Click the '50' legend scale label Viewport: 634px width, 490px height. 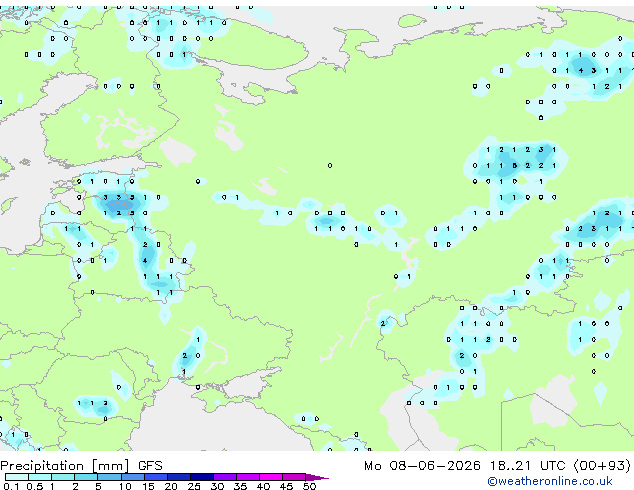pos(309,486)
